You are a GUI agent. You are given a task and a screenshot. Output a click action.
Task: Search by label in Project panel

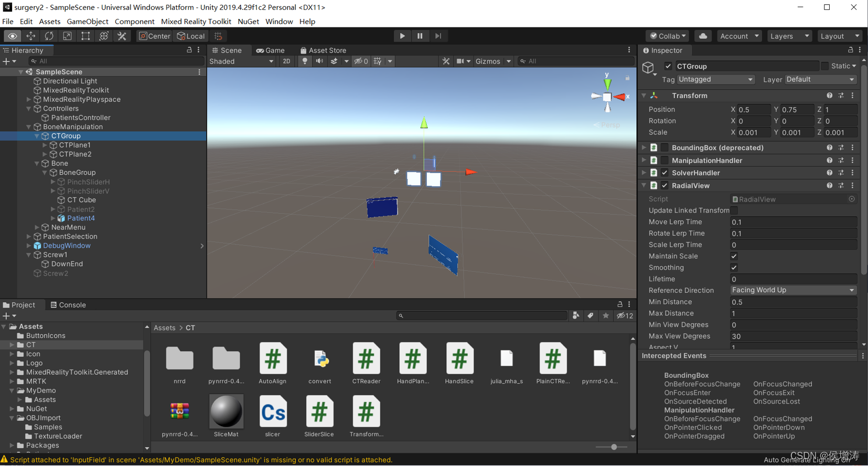(x=591, y=316)
